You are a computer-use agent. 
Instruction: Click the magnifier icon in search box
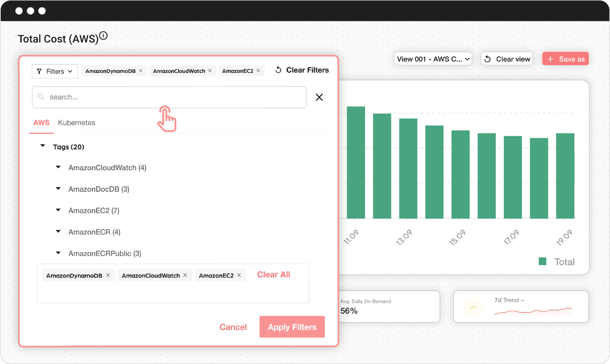pos(41,97)
